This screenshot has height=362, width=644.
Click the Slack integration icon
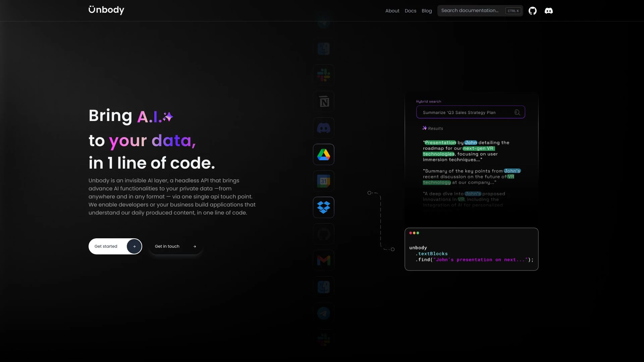pyautogui.click(x=323, y=74)
